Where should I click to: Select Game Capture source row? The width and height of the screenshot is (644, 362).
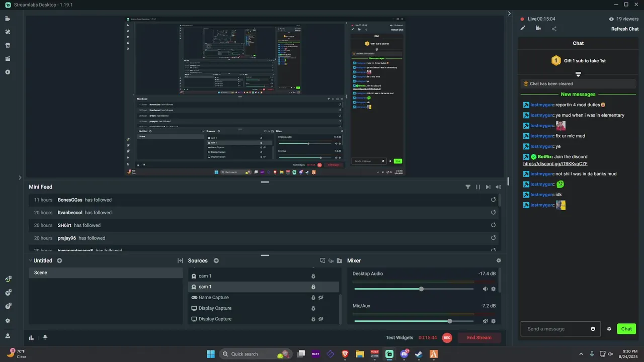point(264,297)
